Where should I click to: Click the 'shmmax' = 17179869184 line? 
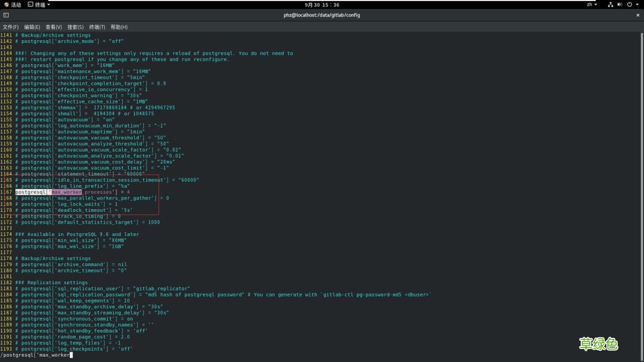95,108
